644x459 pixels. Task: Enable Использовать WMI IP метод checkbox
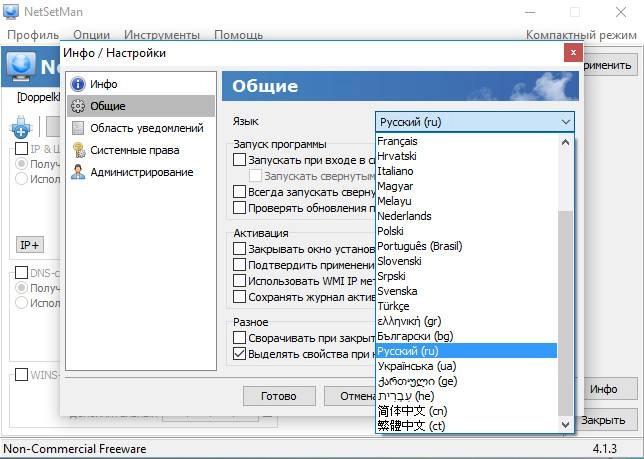(239, 281)
